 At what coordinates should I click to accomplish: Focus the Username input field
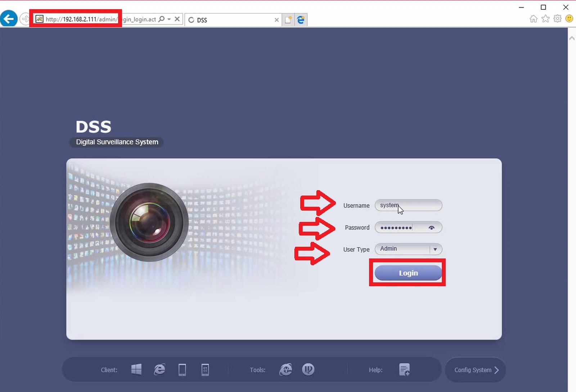pyautogui.click(x=408, y=205)
